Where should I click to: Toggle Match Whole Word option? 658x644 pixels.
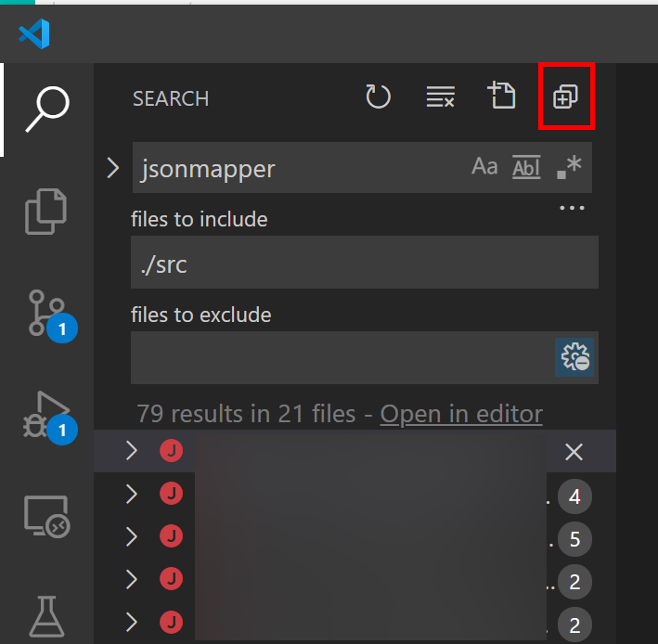526,167
